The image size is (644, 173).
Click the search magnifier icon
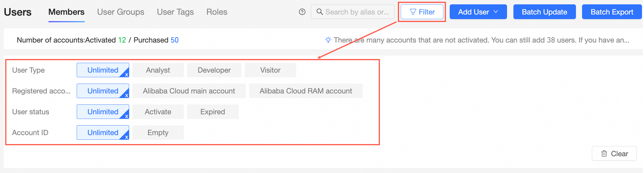(x=319, y=12)
